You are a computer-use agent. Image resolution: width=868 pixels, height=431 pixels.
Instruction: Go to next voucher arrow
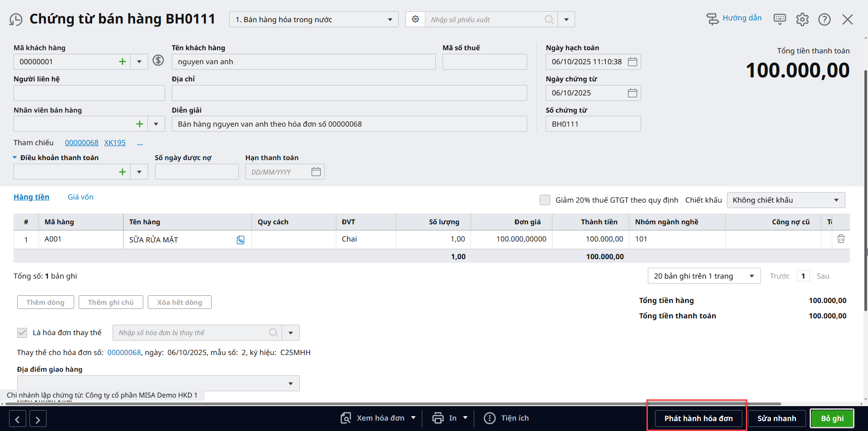click(38, 419)
